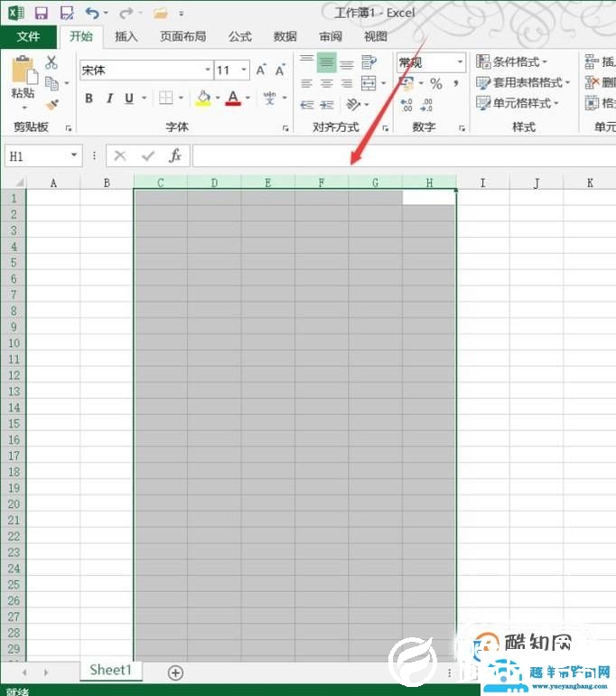Viewport: 616px width, 696px height.
Task: Open the 宋体 font name dropdown
Action: tap(208, 70)
